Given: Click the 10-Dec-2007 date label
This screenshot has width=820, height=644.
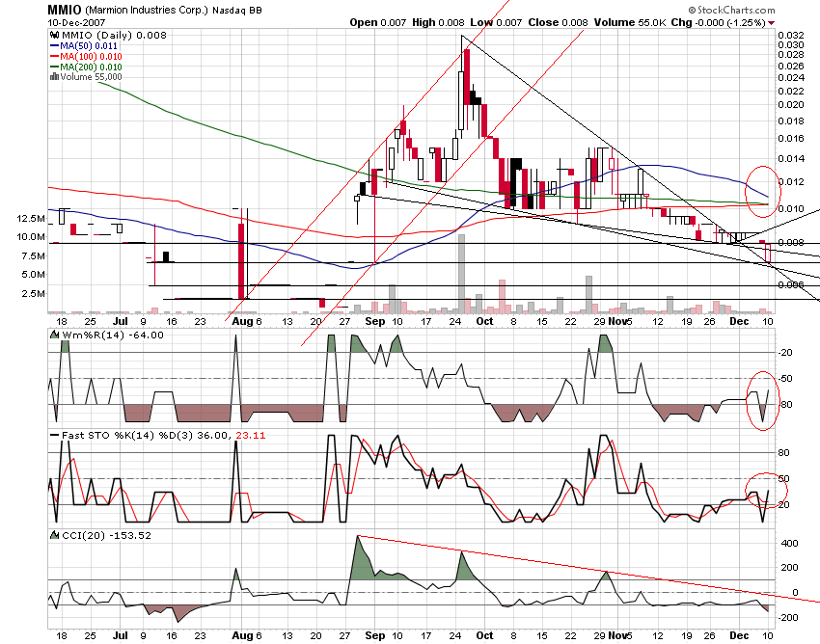Looking at the screenshot, I should pos(76,23).
